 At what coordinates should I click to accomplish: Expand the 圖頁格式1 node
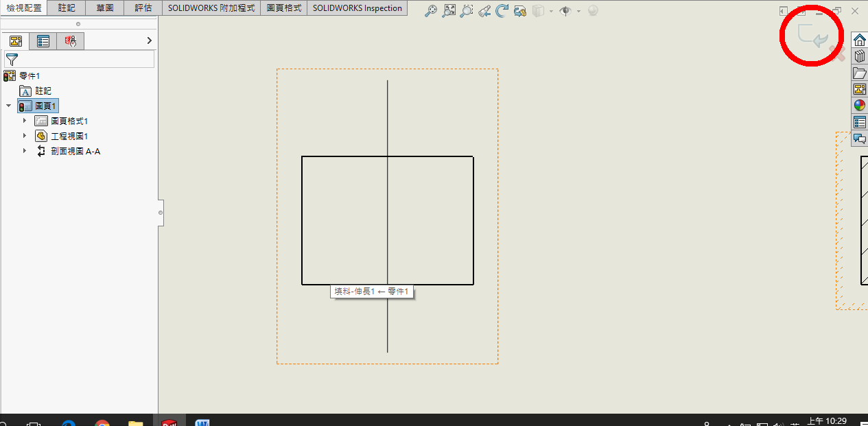[24, 121]
